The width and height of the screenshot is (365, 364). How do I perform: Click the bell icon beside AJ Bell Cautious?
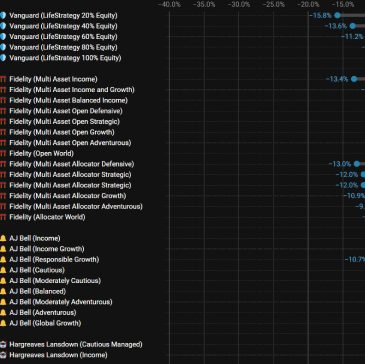(x=3, y=270)
